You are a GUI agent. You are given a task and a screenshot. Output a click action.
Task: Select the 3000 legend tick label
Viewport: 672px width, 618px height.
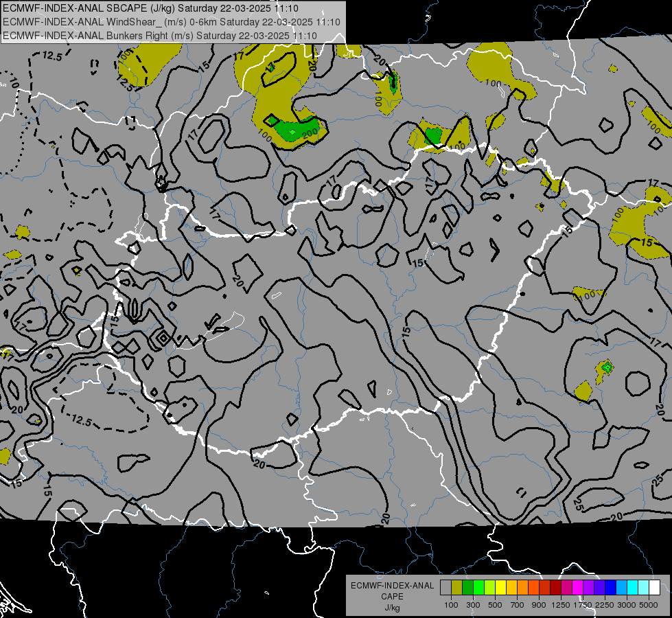point(627,605)
